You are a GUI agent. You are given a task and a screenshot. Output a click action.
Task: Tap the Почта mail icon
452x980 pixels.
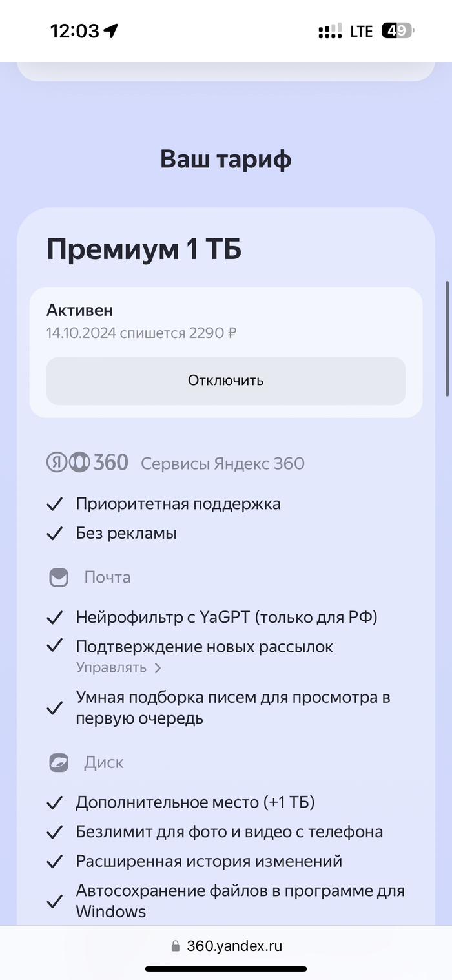59,577
